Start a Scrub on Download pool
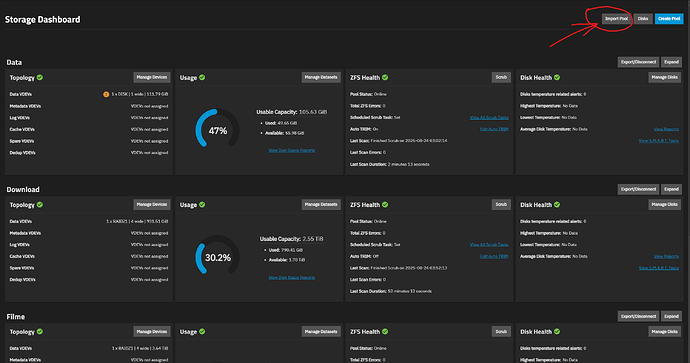The image size is (690, 363). coord(501,205)
